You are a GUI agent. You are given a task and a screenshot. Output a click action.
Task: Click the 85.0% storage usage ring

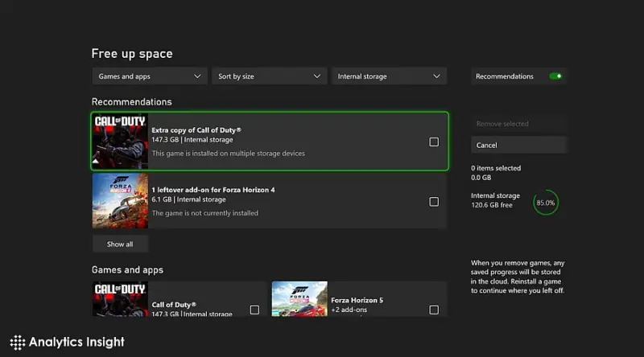tap(546, 203)
